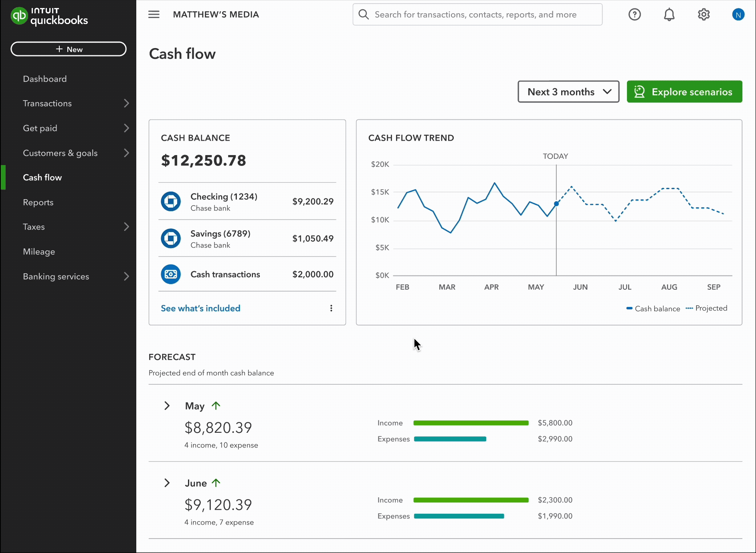Click Explore scenarios button
Viewport: 756px width, 553px height.
coord(684,92)
